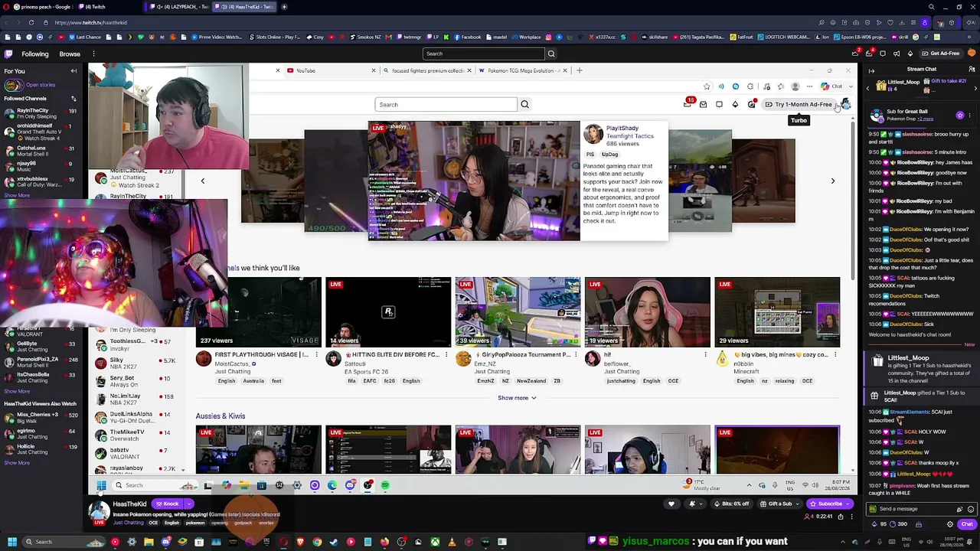Image resolution: width=980 pixels, height=551 pixels.
Task: Open the Just Chatting pink chair stream thumbnail
Action: point(648,312)
